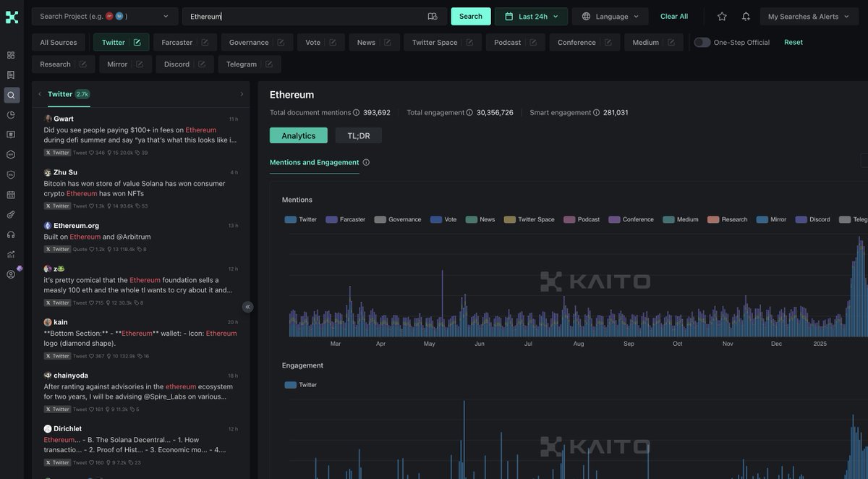Screen dimensions: 868x479
Task: Go to next source in feed header
Action: coord(242,94)
